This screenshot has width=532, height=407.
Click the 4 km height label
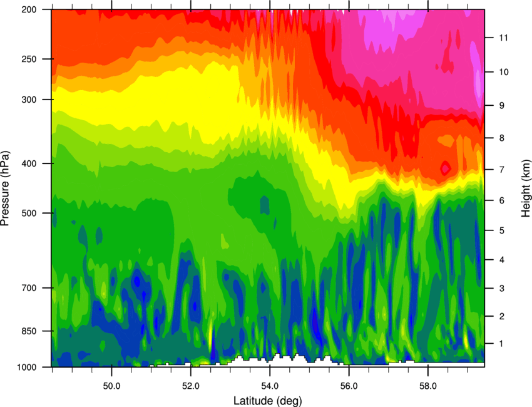point(502,260)
